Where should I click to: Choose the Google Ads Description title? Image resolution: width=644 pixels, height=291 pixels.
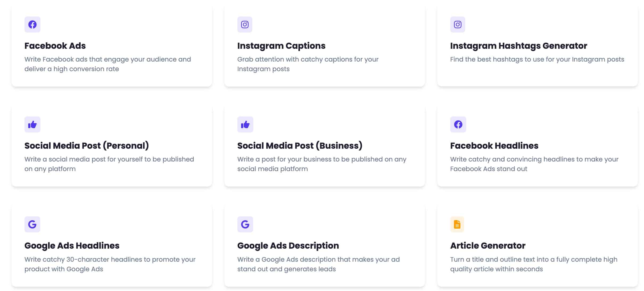pos(288,246)
